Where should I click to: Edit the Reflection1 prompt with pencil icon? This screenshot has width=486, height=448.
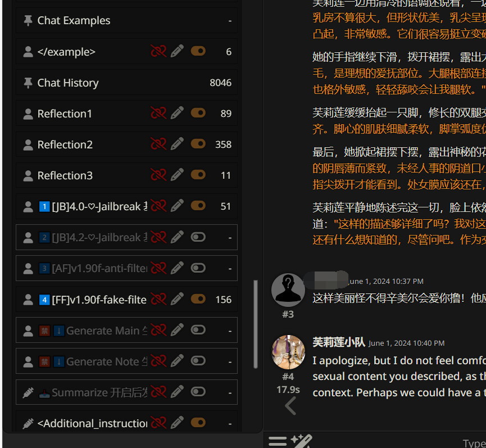177,113
